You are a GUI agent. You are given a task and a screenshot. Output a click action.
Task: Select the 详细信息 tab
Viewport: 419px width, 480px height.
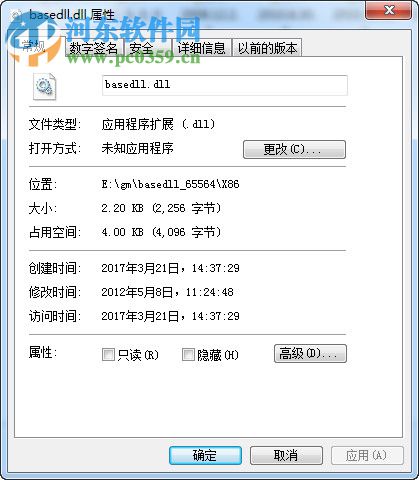coord(202,48)
